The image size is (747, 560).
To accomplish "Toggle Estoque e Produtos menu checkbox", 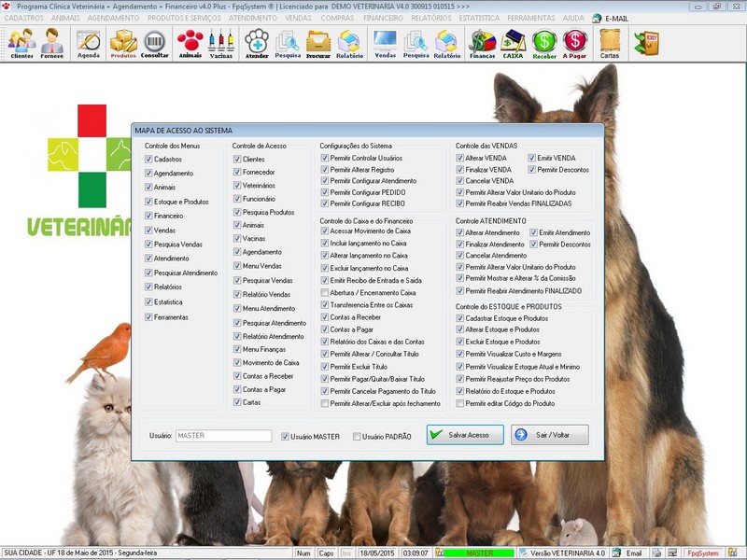I will (148, 202).
